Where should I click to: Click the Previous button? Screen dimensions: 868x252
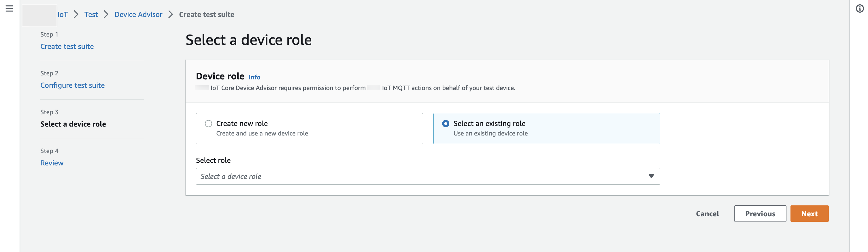760,214
